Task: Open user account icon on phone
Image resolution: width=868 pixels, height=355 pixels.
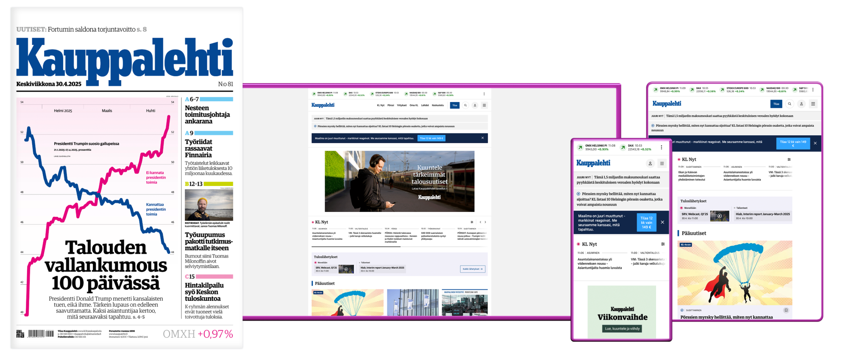Action: [650, 164]
